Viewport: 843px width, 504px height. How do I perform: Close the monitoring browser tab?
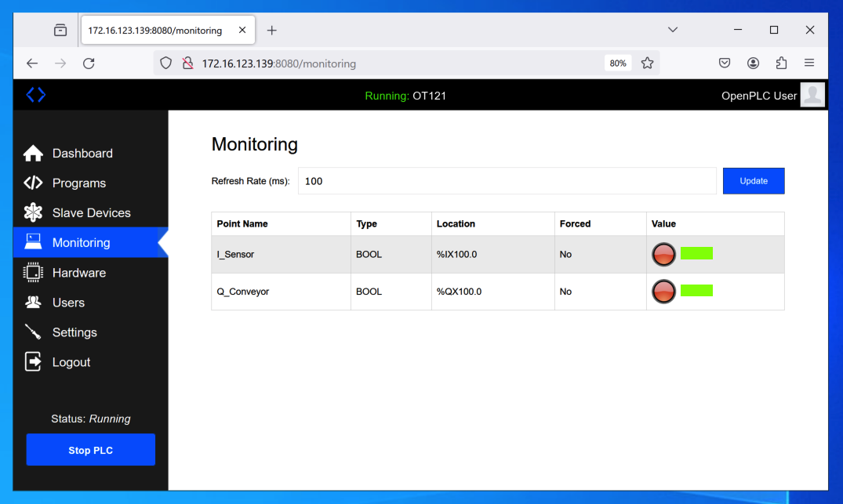[x=242, y=30]
